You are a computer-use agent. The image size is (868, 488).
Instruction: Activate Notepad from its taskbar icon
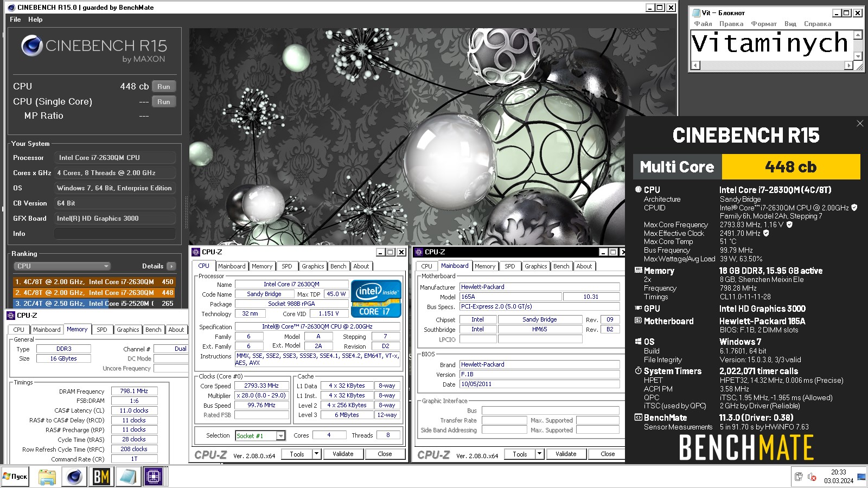click(x=128, y=477)
